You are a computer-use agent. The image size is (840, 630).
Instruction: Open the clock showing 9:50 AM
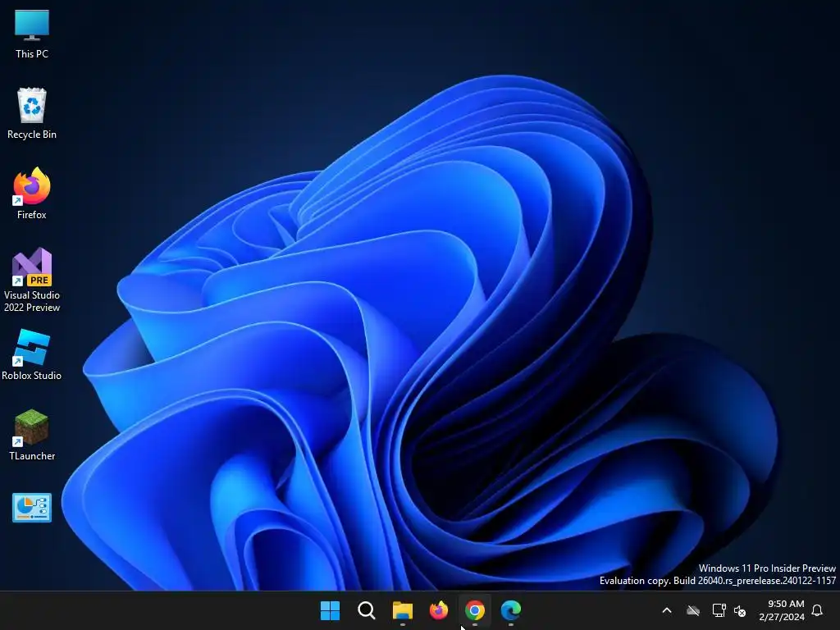[x=782, y=610]
